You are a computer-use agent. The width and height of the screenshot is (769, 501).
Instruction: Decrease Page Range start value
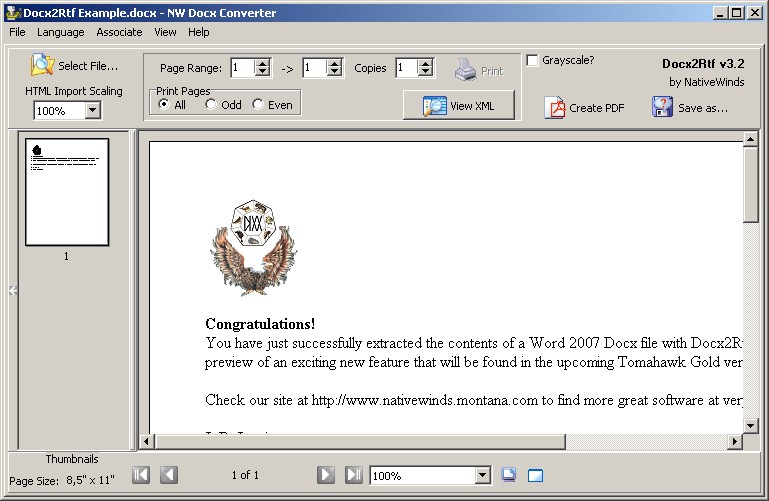[x=262, y=72]
